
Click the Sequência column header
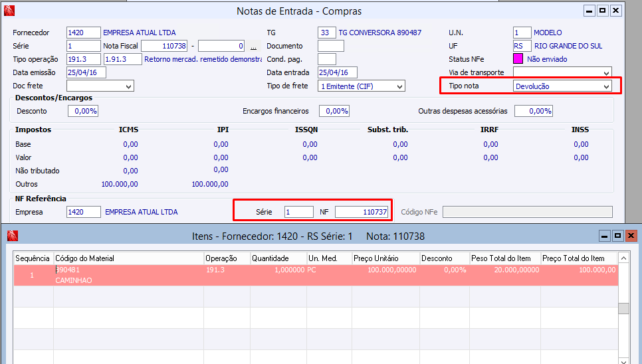[x=33, y=258]
